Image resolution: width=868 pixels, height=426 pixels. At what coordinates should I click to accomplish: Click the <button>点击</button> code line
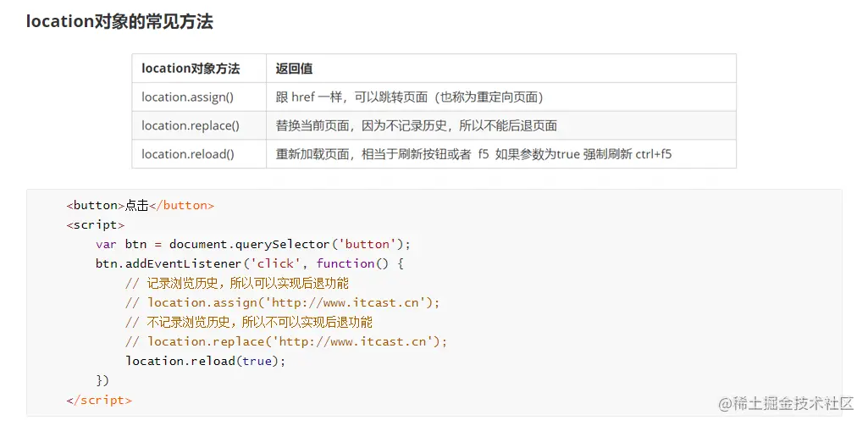[140, 205]
